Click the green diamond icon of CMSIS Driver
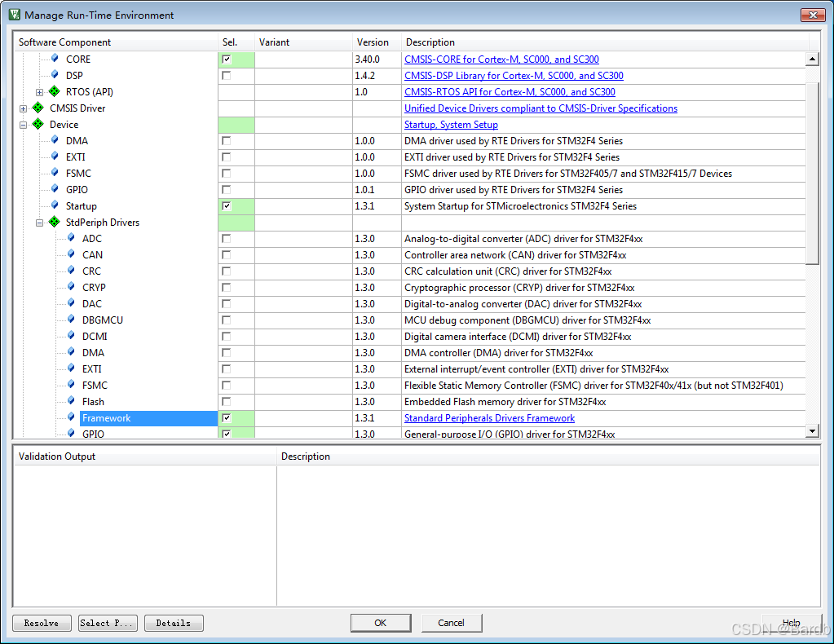This screenshot has height=644, width=834. 38,108
